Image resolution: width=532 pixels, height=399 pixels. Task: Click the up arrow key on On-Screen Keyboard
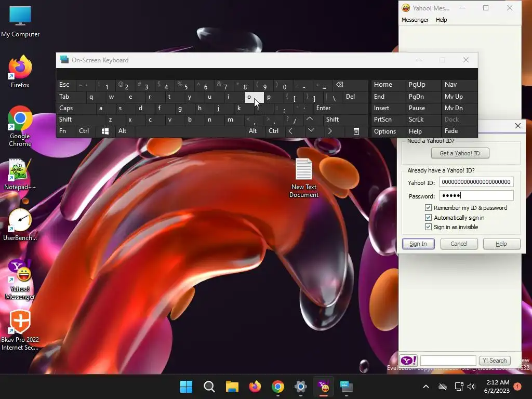coord(310,119)
